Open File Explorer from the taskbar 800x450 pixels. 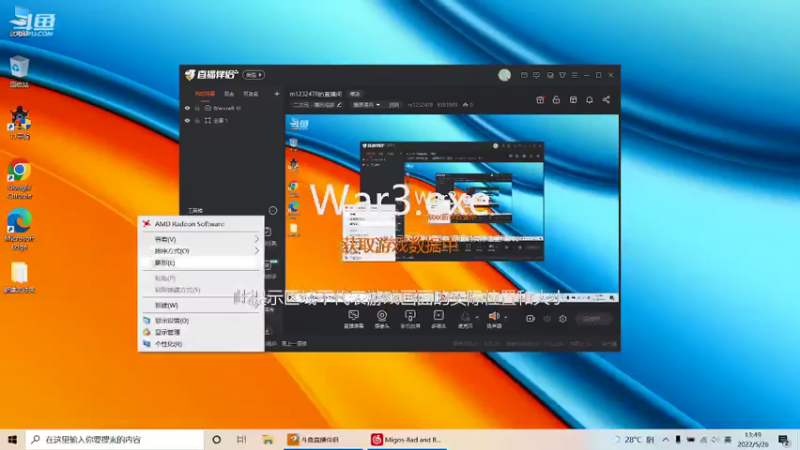(268, 439)
